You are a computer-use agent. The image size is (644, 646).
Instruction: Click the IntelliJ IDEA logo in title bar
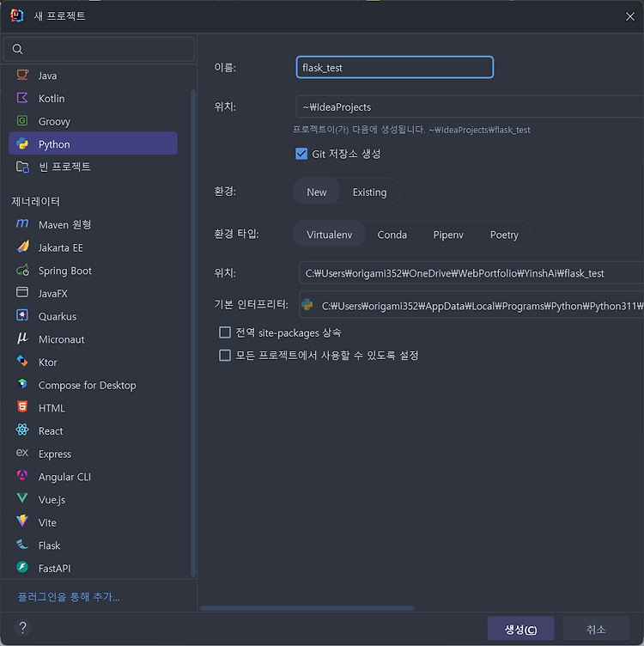click(x=17, y=15)
